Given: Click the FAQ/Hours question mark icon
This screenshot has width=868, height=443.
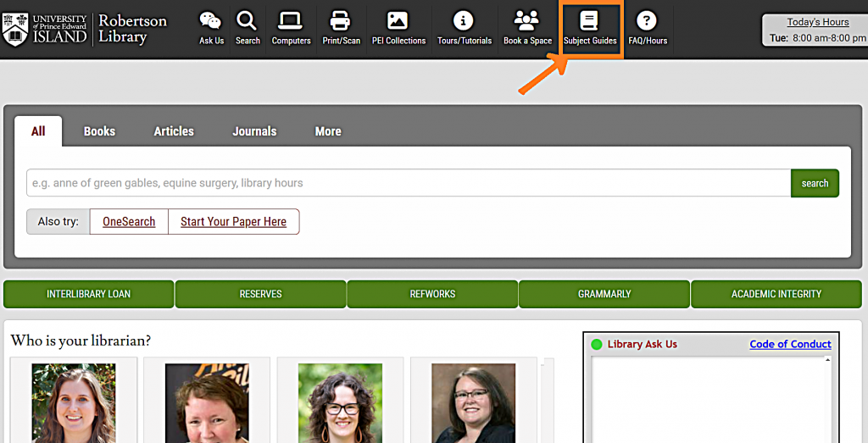Looking at the screenshot, I should point(648,21).
